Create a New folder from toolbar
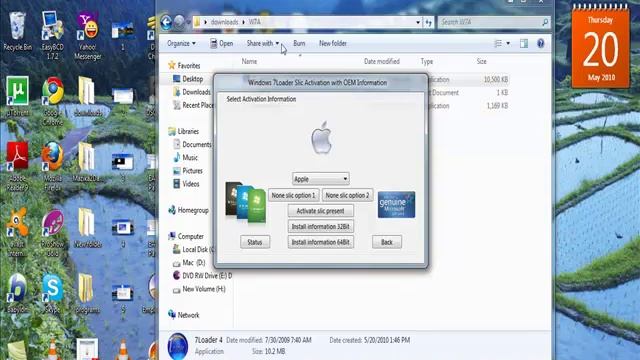The height and width of the screenshot is (360, 640). click(333, 43)
